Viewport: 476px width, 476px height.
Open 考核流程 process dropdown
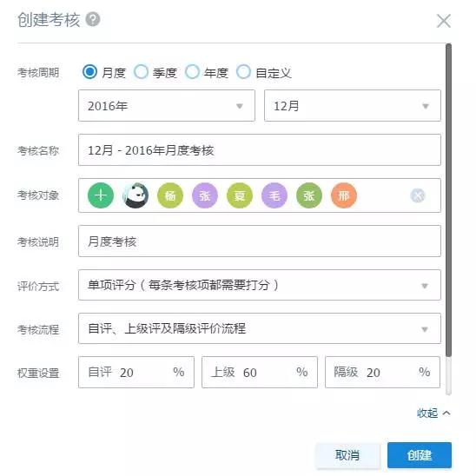pyautogui.click(x=260, y=328)
